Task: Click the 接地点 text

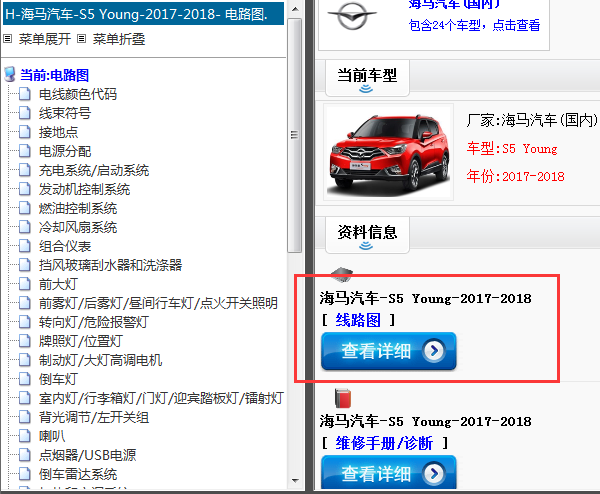Action: 58,132
